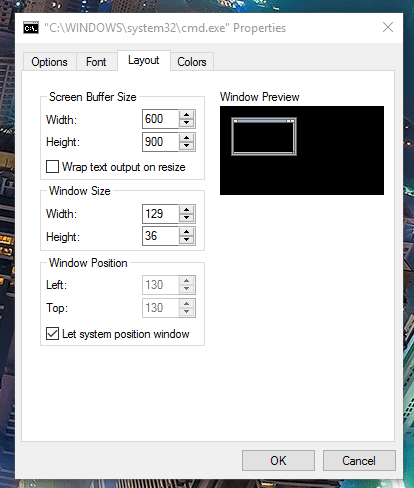Select the Window Size Height field

point(161,236)
